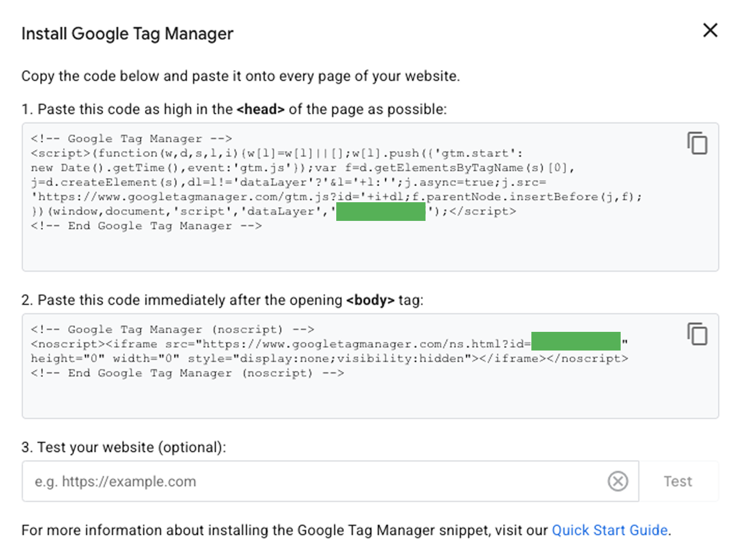Click the bold <head> text in step 1

[x=261, y=109]
